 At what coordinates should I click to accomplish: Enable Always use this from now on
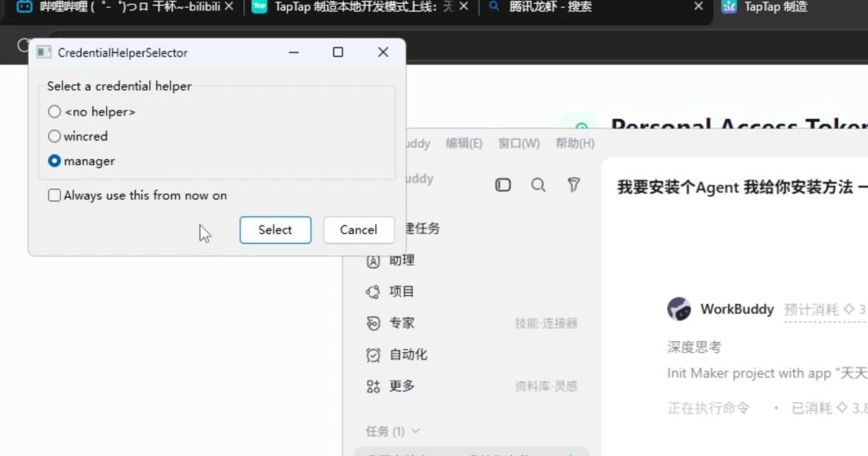pos(55,195)
